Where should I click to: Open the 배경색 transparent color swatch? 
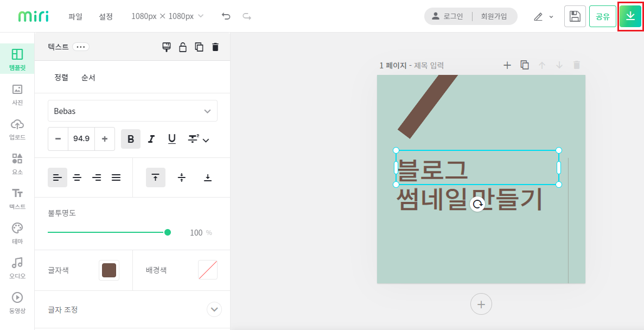coord(208,270)
